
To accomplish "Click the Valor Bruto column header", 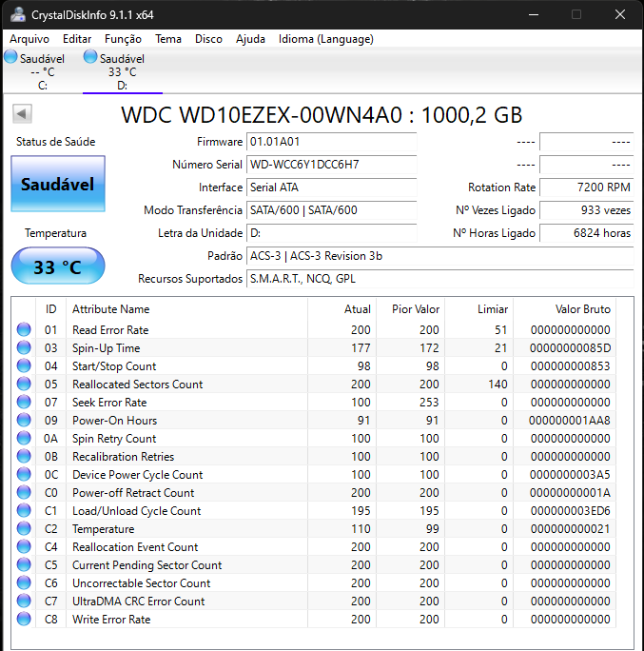I will 564,309.
